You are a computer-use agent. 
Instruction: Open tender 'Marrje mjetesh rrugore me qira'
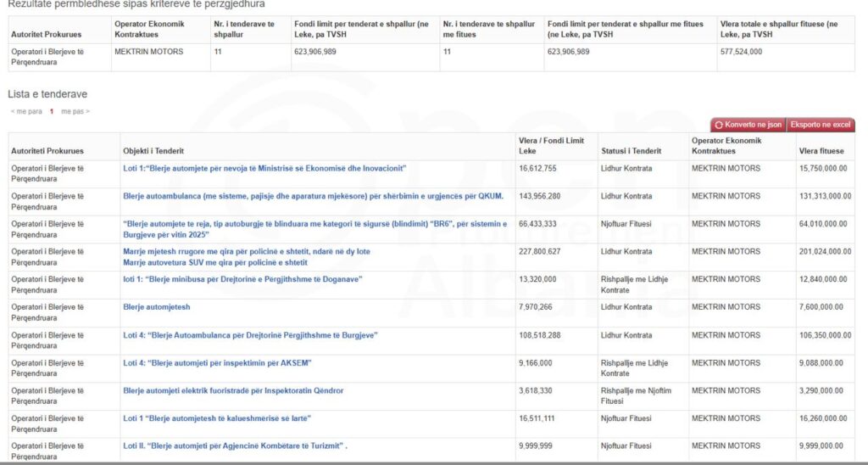click(247, 252)
